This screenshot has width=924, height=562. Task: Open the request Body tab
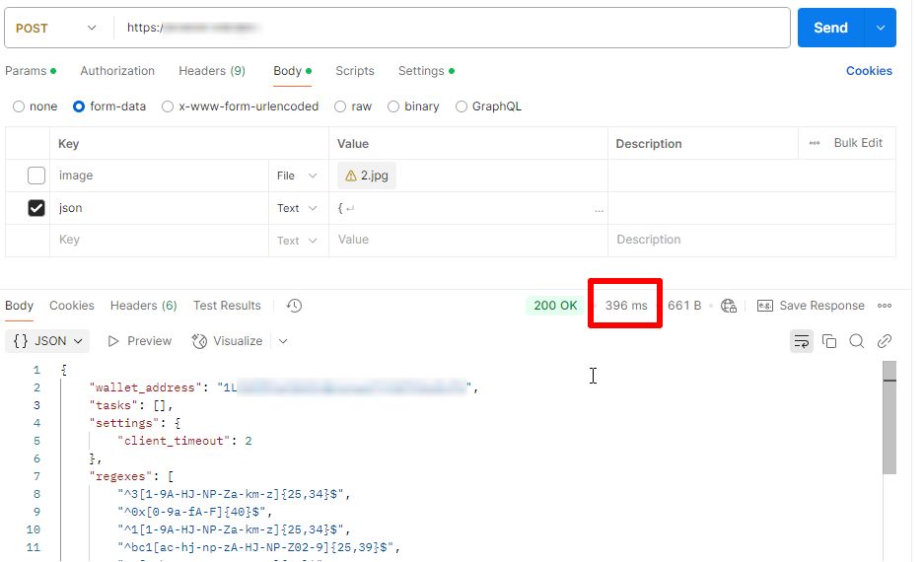(x=292, y=71)
